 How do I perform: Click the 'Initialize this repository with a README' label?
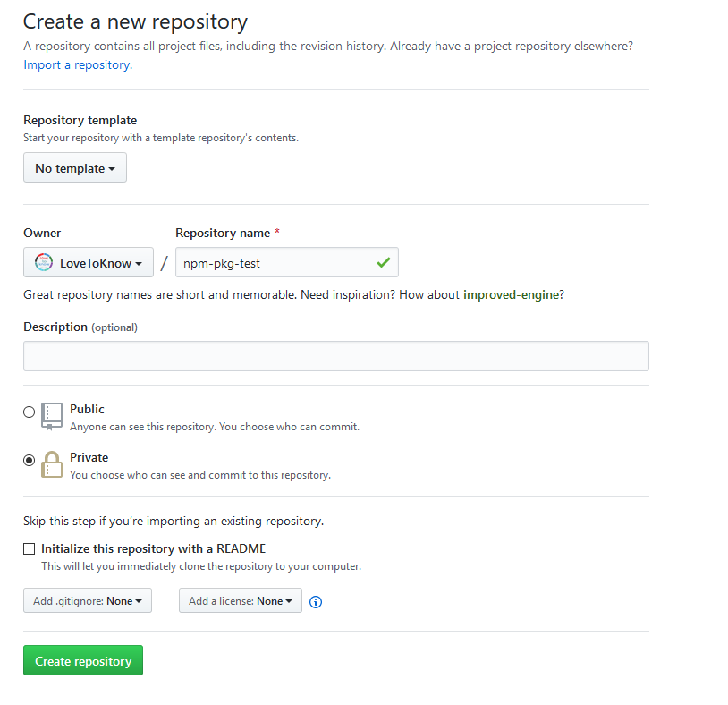pos(153,549)
